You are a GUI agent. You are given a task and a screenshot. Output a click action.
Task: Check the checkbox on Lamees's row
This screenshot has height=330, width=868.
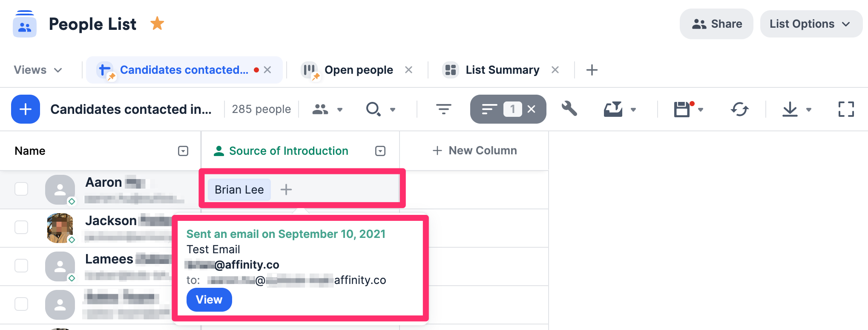(x=21, y=265)
